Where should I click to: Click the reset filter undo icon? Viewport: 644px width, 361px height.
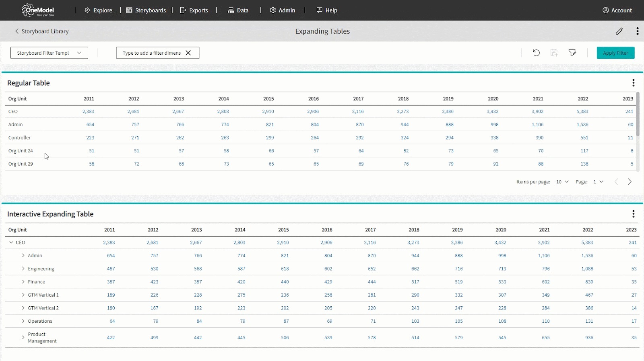(x=536, y=53)
